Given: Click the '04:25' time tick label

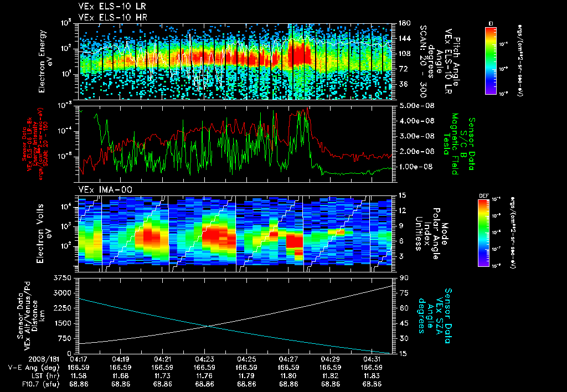Looking at the screenshot, I should (246, 360).
